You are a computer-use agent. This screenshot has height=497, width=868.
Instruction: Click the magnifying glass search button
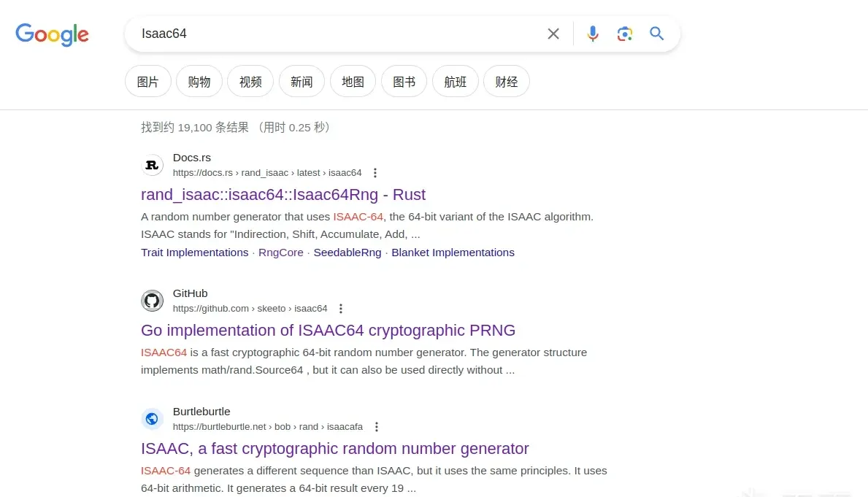[656, 34]
